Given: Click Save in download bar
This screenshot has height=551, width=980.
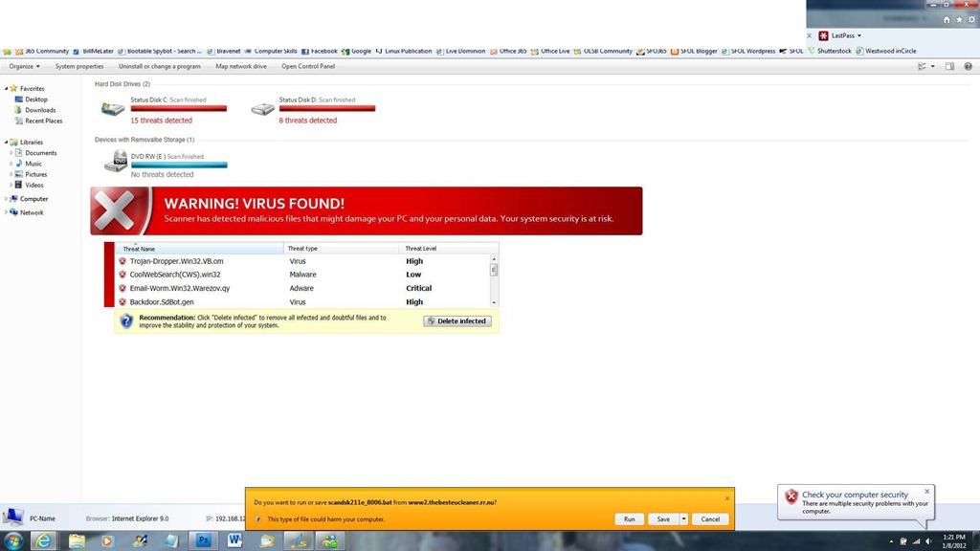Looking at the screenshot, I should coord(663,519).
